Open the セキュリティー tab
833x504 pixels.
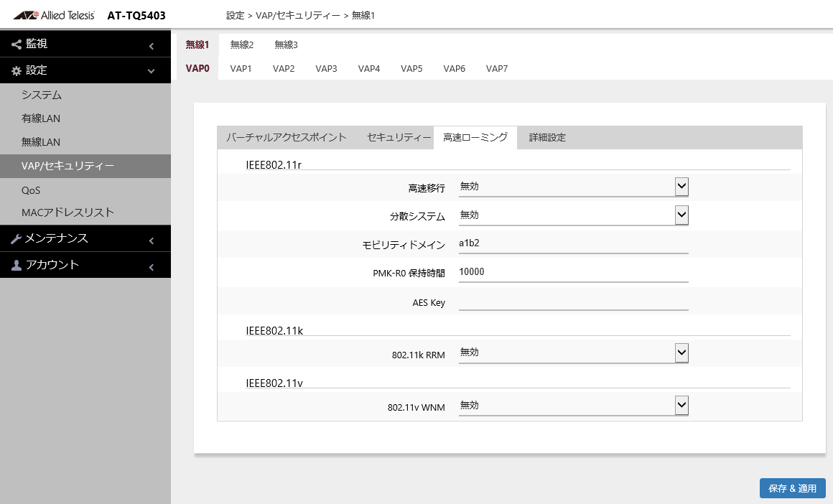coord(399,138)
